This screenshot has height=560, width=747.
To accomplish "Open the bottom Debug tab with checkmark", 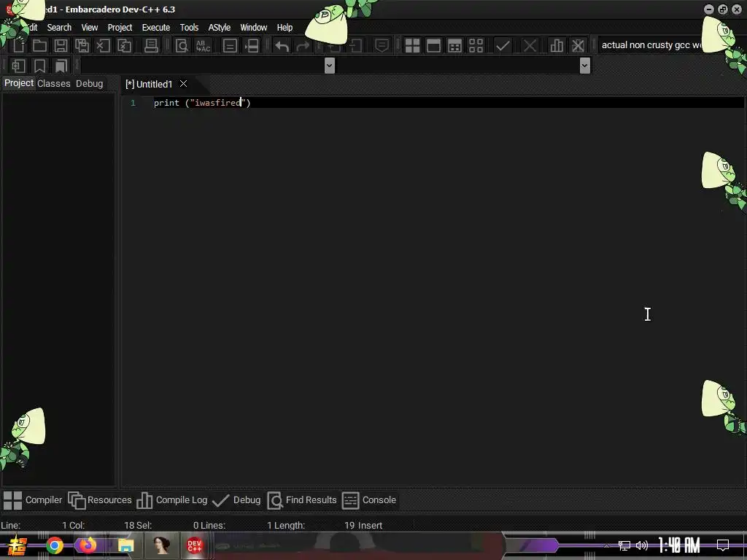I will point(236,500).
